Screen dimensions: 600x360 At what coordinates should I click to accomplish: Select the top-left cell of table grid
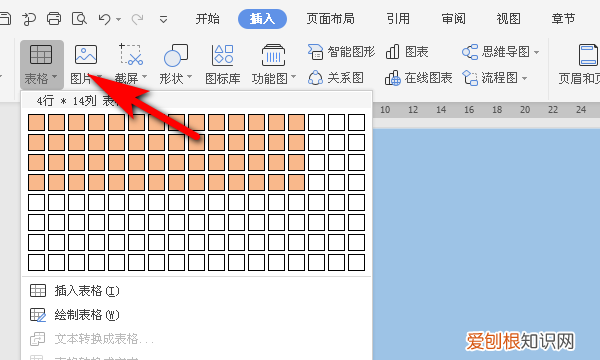tap(36, 122)
